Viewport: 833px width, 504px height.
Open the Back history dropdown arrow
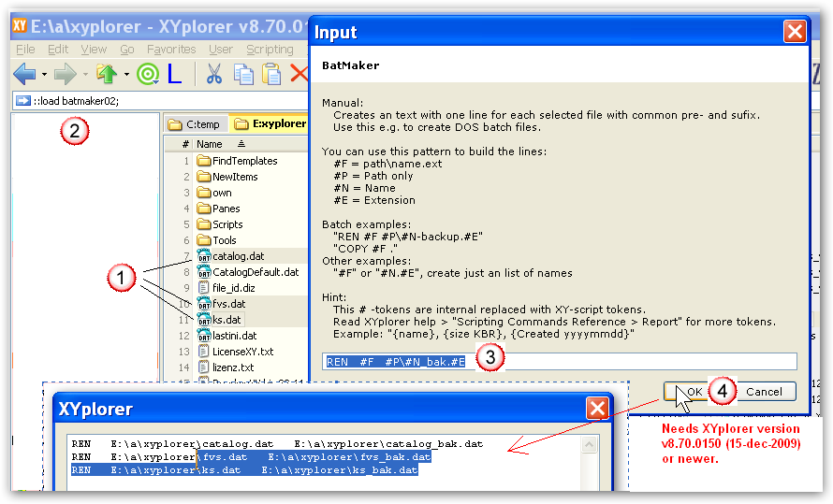(x=44, y=74)
